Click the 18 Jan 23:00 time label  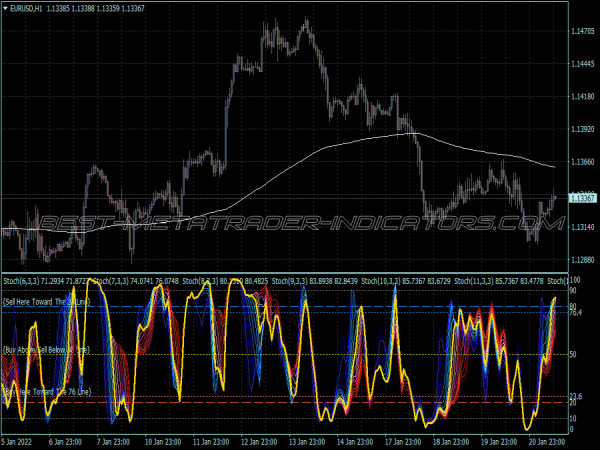[x=451, y=442]
